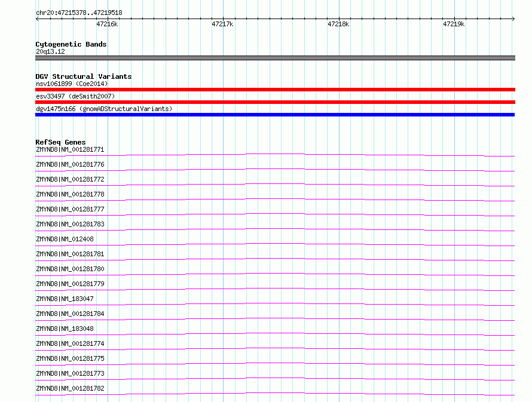Click the red esv33497 variant bar
532x402 pixels.
275,102
